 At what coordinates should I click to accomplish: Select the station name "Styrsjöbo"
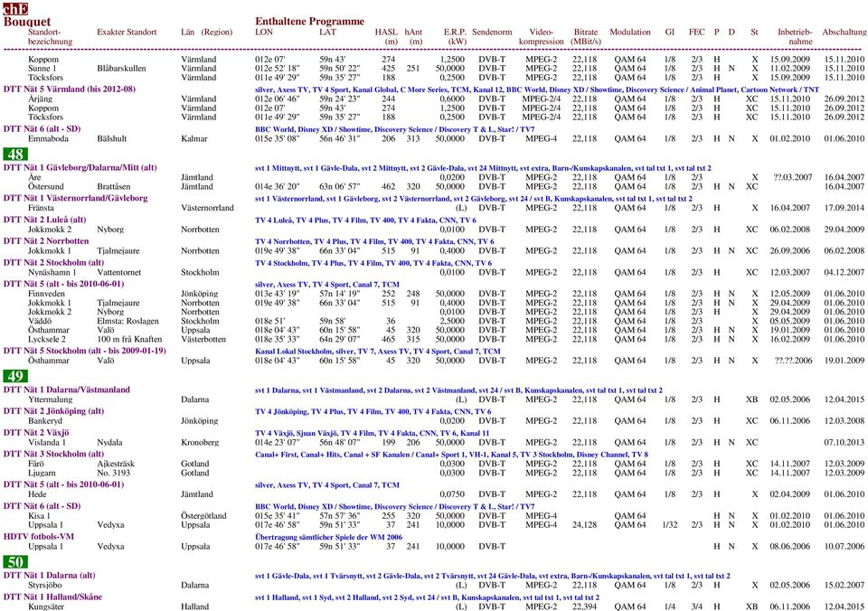(x=45, y=586)
